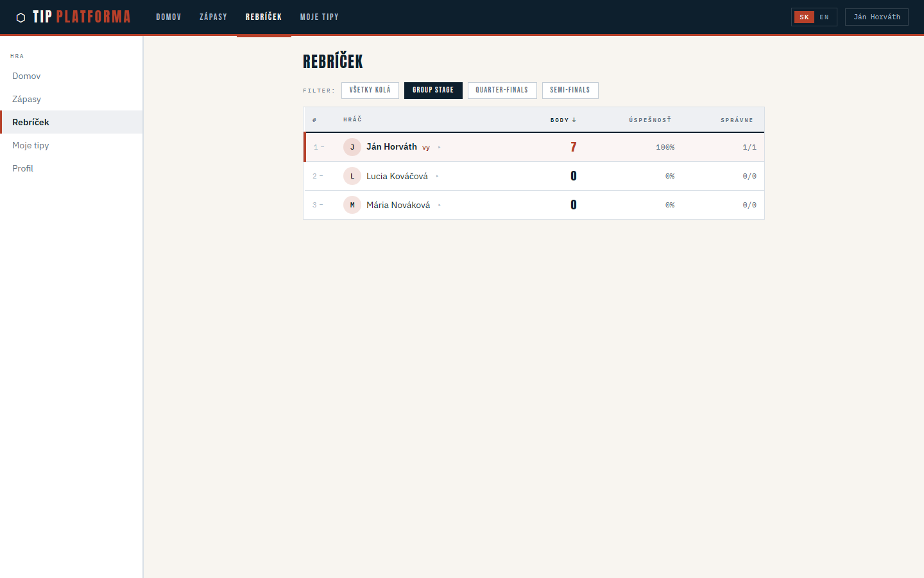The width and height of the screenshot is (924, 578).
Task: Open Profil in the left sidebar
Action: [23, 168]
